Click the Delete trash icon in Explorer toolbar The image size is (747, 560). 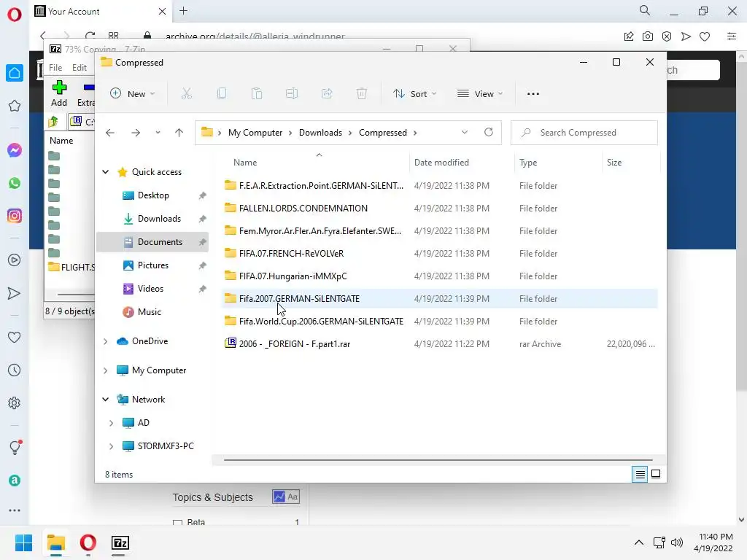coord(362,94)
